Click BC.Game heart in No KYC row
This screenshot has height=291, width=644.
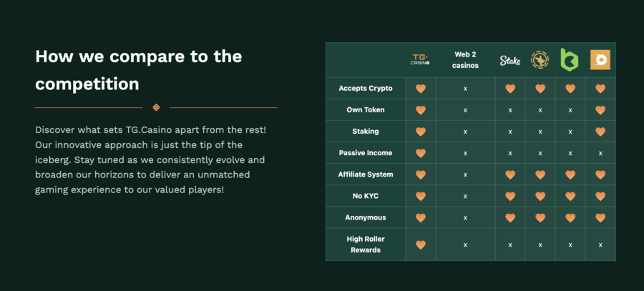click(x=570, y=196)
